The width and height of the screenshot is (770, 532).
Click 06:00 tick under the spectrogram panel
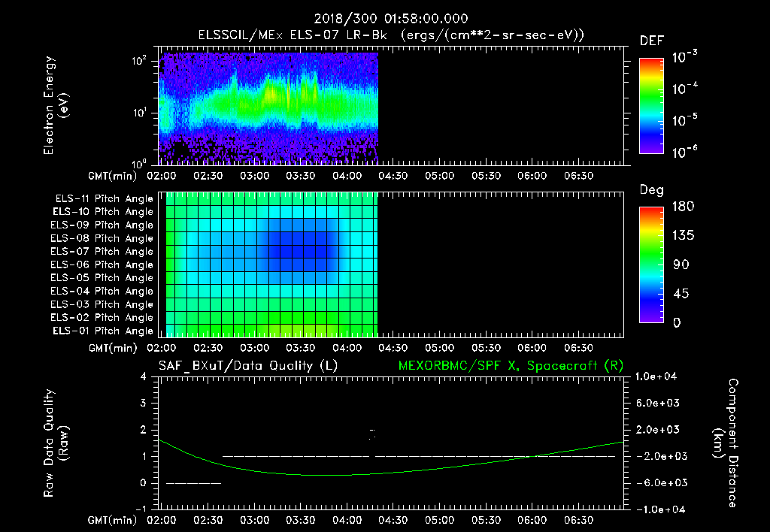pos(532,176)
